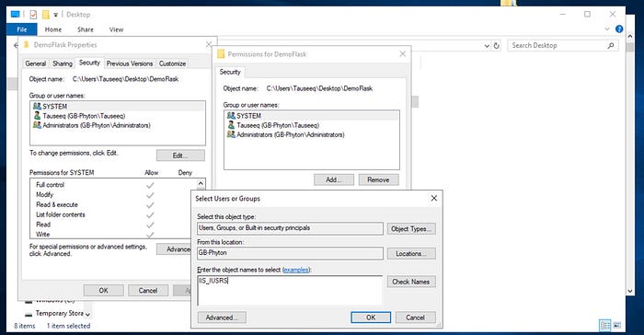Viewport: 644px width, 335px height.
Task: Select Tauseeq user in Permissions dialog list
Action: [312, 125]
